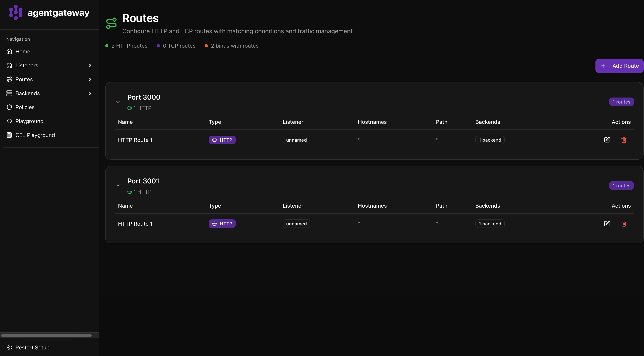Select the Home navigation icon
This screenshot has width=644, height=356.
(x=9, y=51)
